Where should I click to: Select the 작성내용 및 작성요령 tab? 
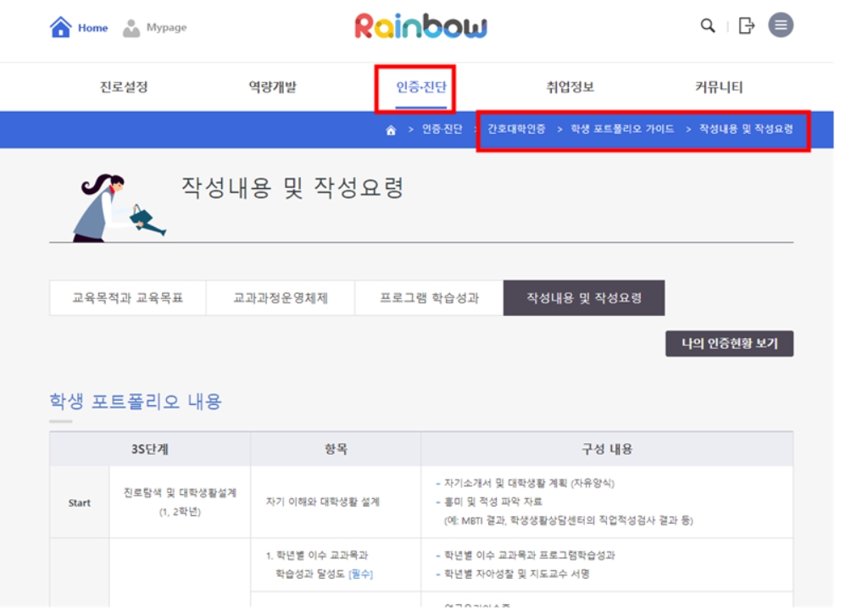pos(584,298)
